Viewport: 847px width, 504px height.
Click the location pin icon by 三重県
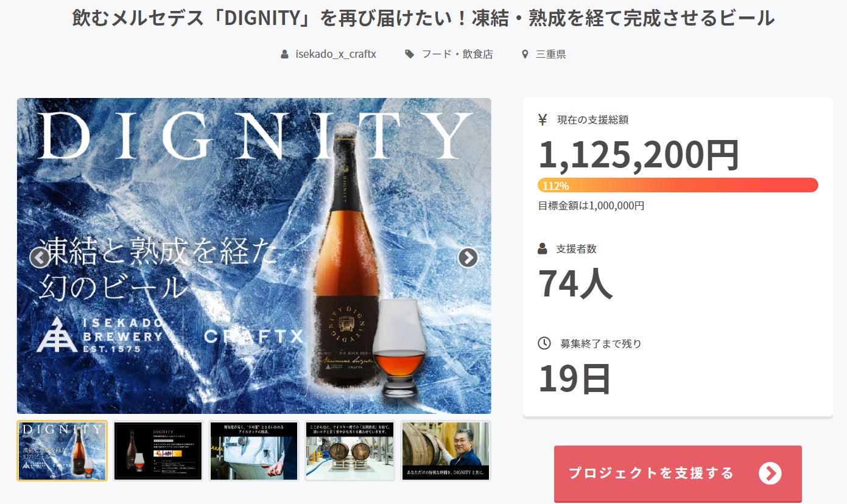coord(525,54)
